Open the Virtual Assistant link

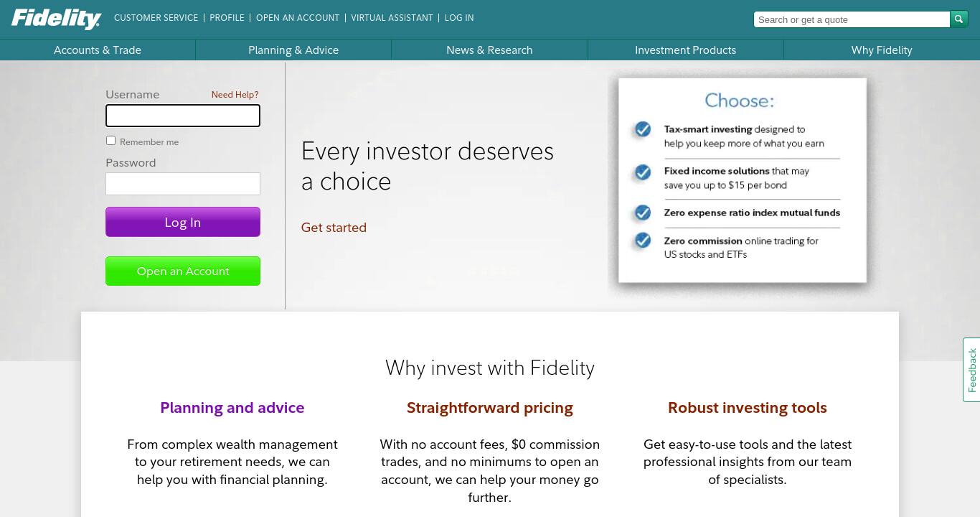pos(392,18)
